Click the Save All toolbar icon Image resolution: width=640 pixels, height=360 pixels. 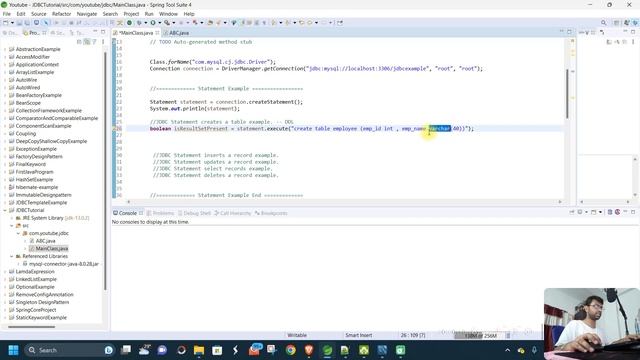pos(27,23)
